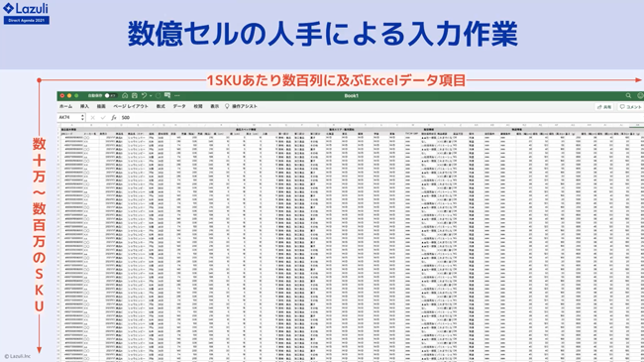
Task: Open the 数式 ribbon tab
Action: coord(161,106)
